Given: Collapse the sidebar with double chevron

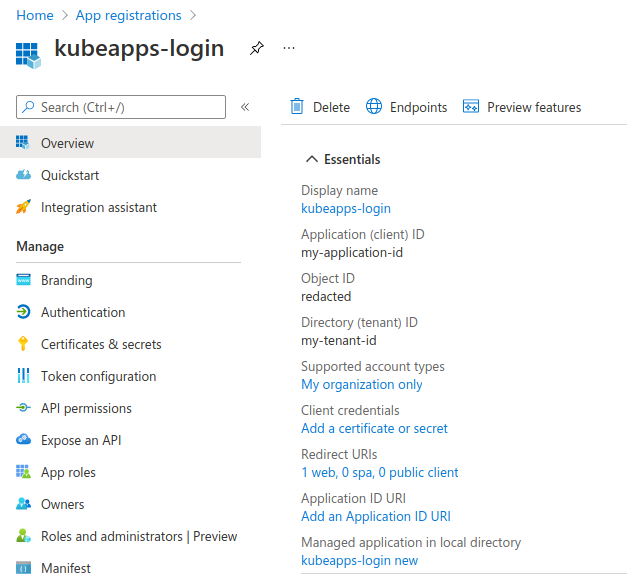Looking at the screenshot, I should (x=245, y=107).
